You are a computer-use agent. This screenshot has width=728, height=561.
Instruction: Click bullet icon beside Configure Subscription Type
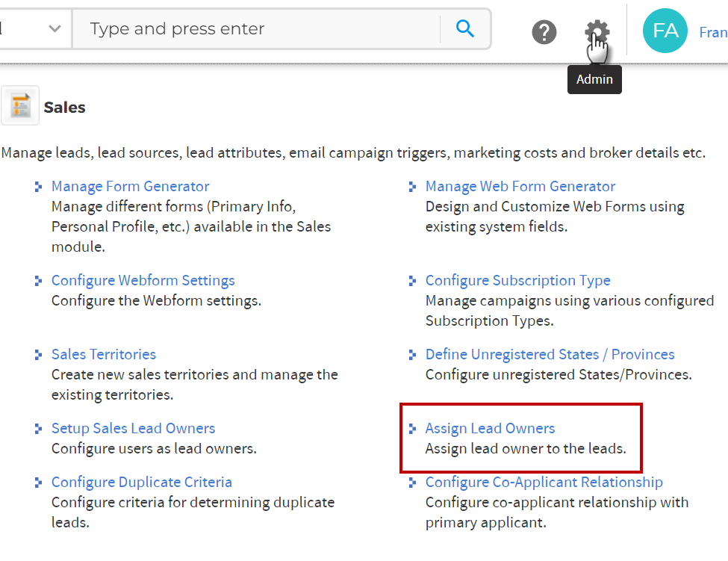coord(412,281)
